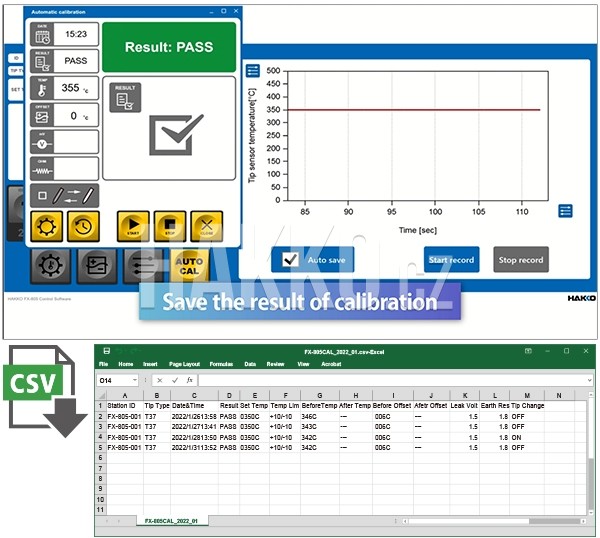Open the gray sliders parameter button
Screen dimensions: 600x538
click(x=143, y=266)
